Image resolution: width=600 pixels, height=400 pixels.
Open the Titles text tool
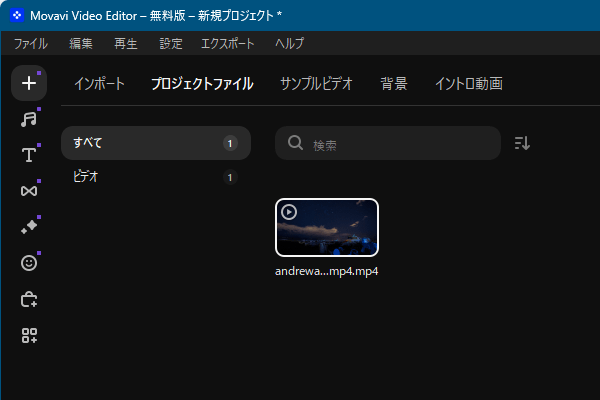tap(29, 155)
